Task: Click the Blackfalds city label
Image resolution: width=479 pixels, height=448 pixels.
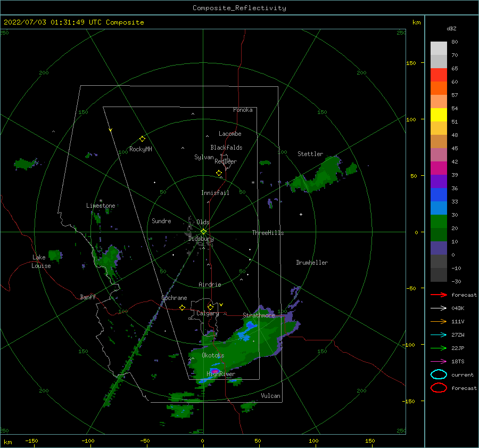Action: click(226, 148)
